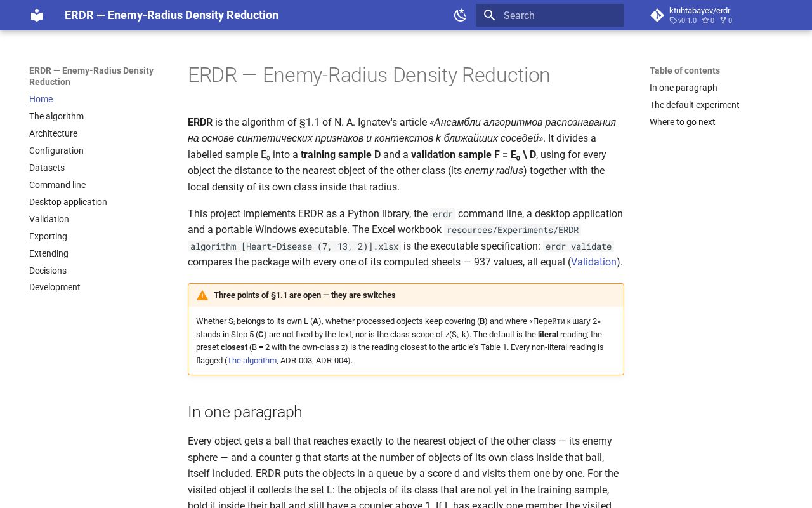Click the v0.1.0 version tag

coord(683,20)
